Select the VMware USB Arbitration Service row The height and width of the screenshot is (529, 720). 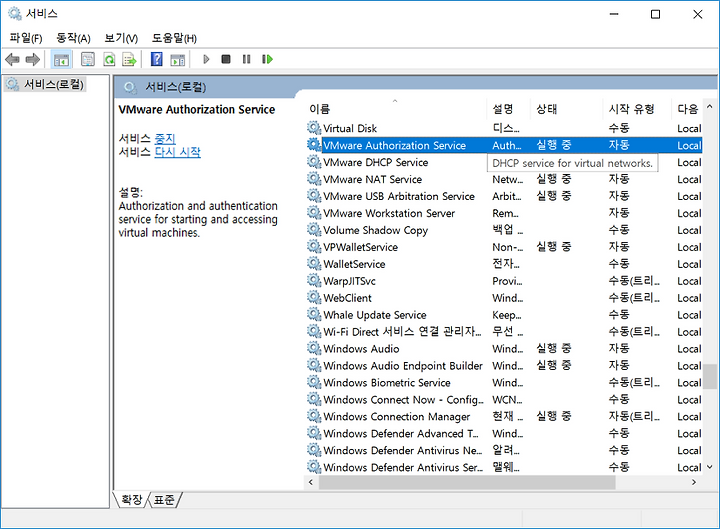click(504, 196)
